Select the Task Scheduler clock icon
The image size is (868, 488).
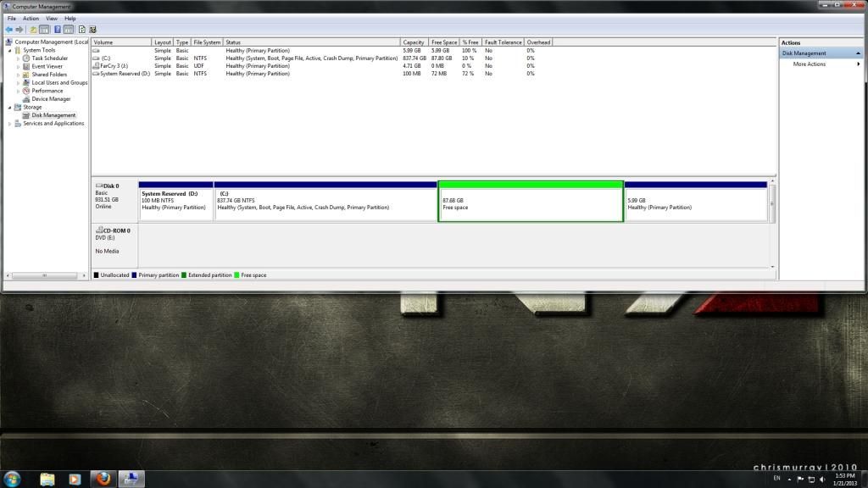click(26, 58)
